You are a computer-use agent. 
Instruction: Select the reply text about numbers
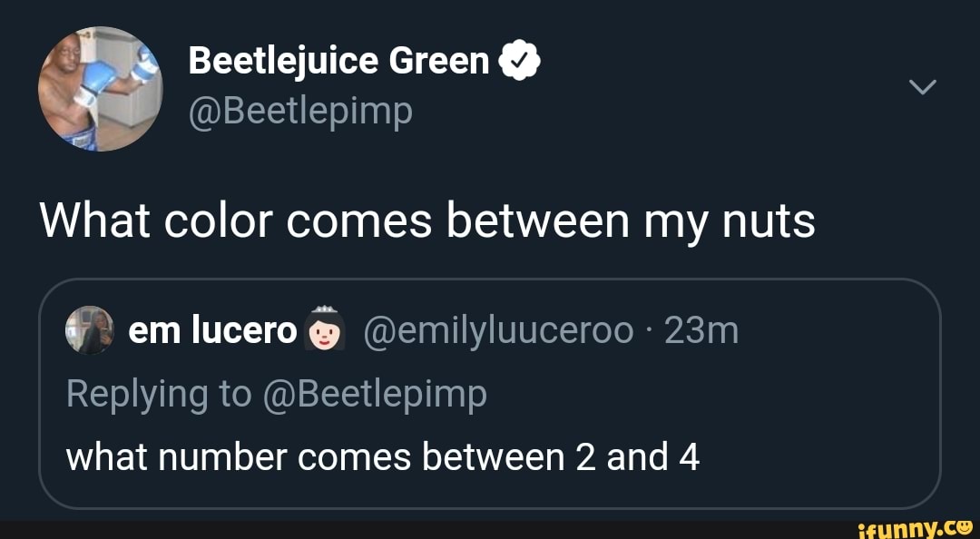[381, 456]
